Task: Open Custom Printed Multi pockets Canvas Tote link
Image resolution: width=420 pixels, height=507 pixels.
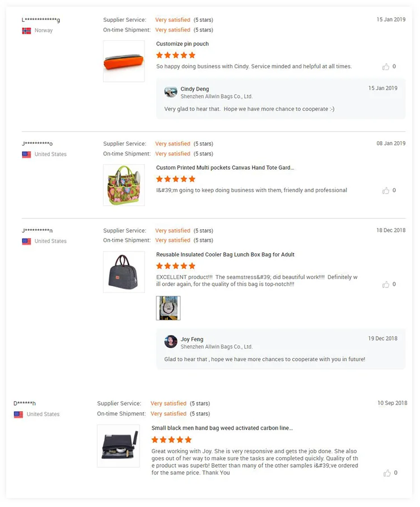Action: [x=225, y=168]
